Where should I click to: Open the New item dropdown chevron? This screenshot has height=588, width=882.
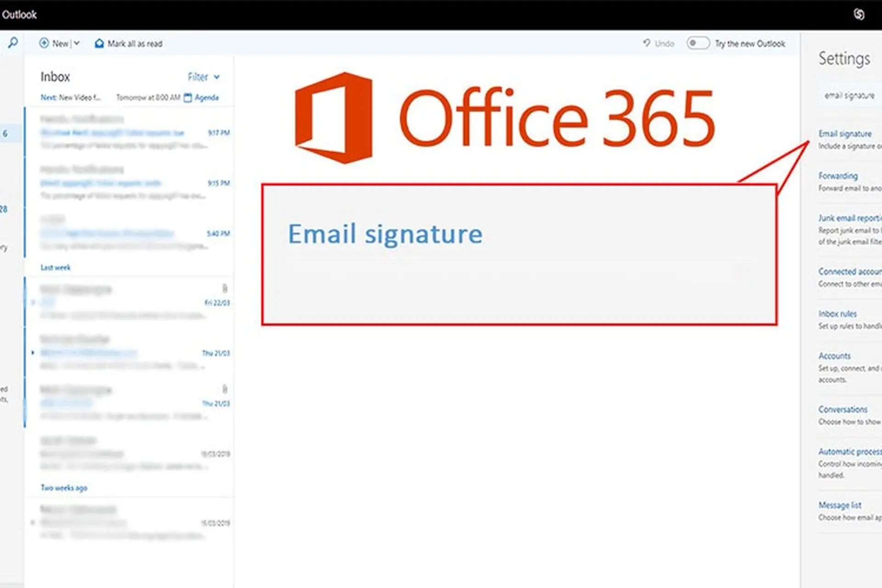pyautogui.click(x=77, y=43)
